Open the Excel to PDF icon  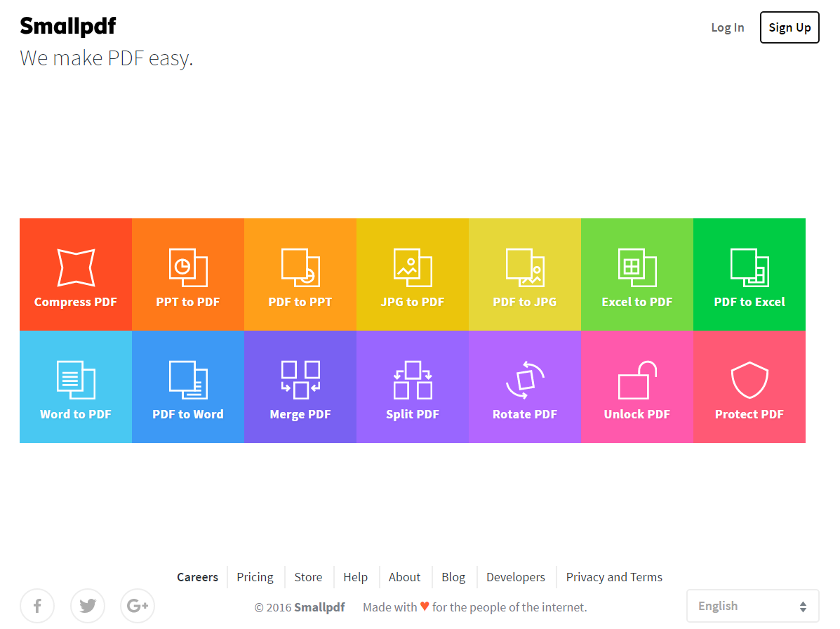click(x=636, y=267)
